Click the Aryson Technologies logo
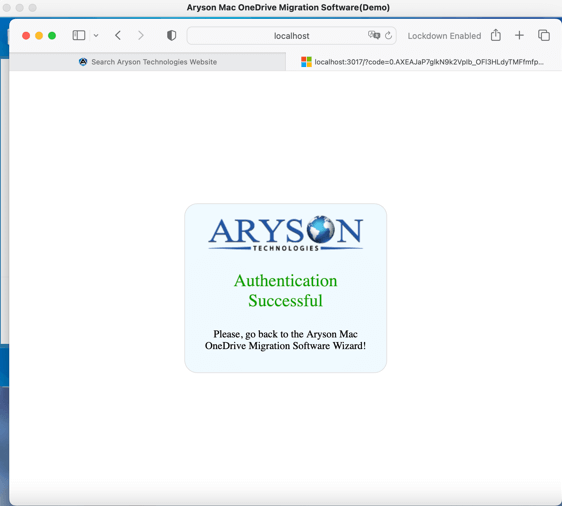The width and height of the screenshot is (562, 506). click(286, 233)
